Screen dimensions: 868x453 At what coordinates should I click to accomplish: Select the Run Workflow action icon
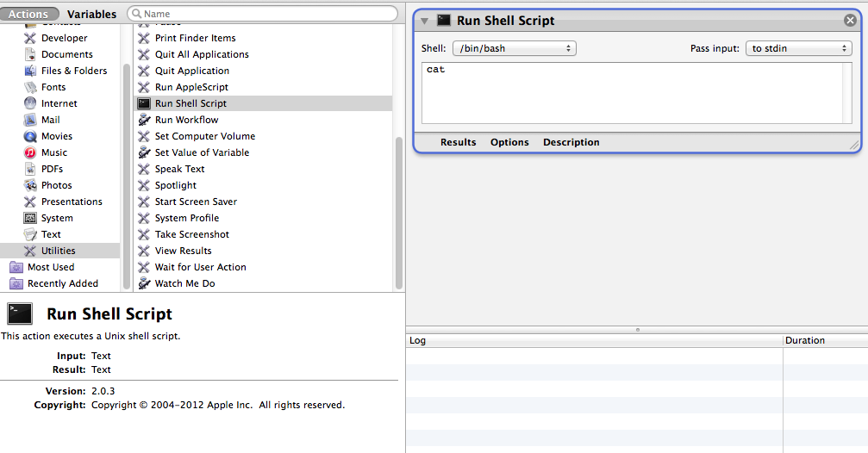tap(144, 120)
